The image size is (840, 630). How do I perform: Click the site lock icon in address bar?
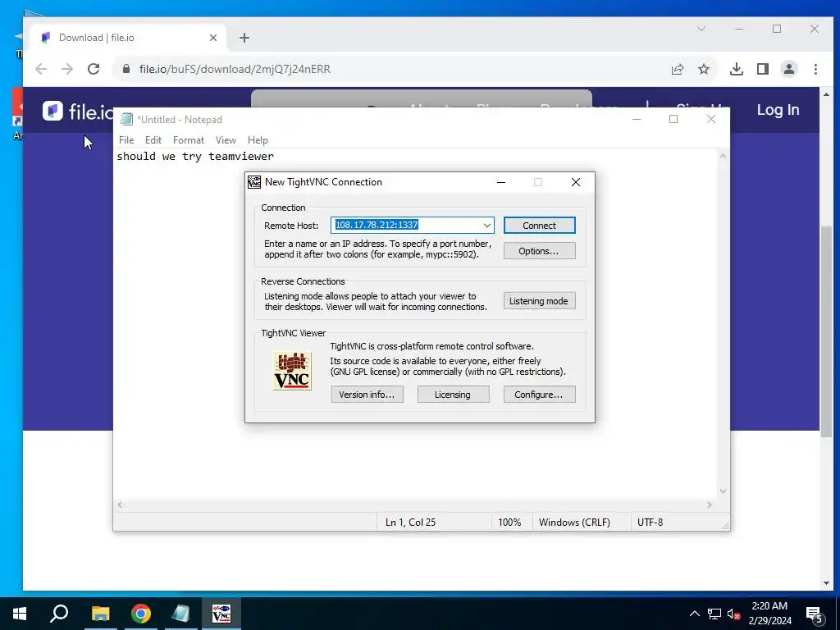126,69
